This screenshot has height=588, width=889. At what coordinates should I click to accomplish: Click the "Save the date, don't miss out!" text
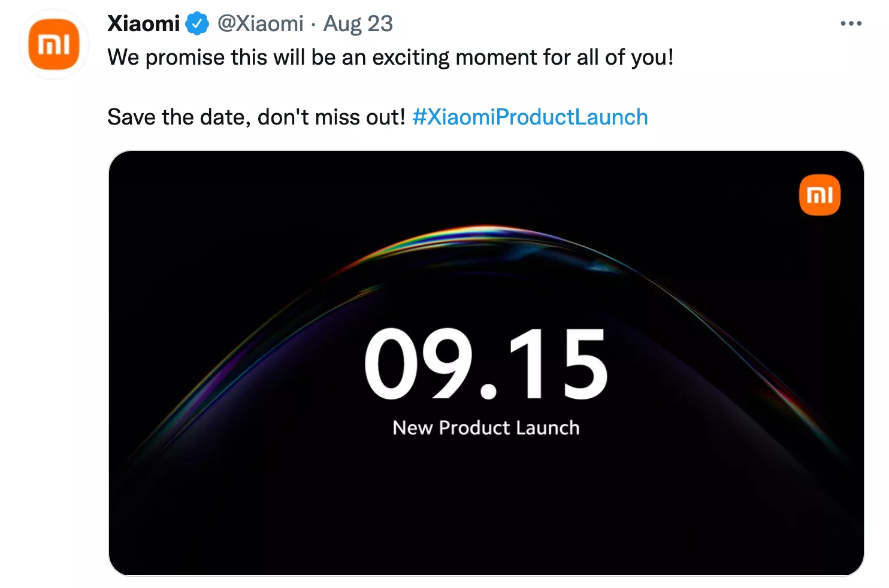click(x=257, y=117)
